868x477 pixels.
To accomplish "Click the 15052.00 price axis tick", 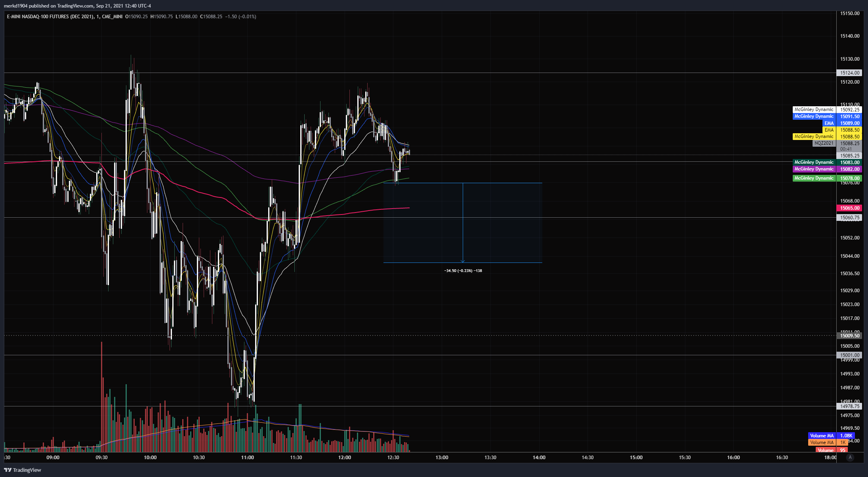I will tap(850, 238).
